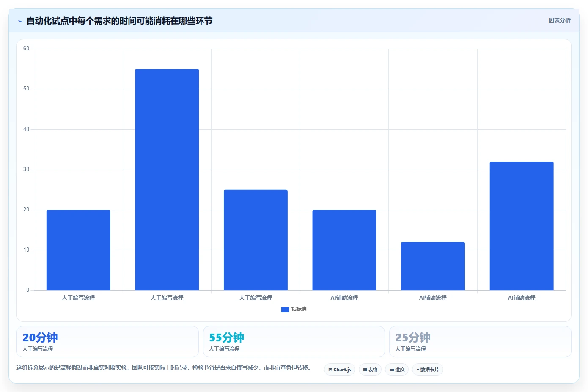The image size is (588, 392).
Task: Open the 55分钟 data card
Action: point(294,342)
